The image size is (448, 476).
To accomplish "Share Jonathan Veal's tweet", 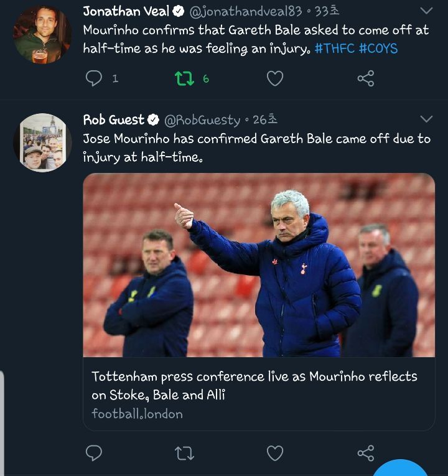I will pos(366,78).
